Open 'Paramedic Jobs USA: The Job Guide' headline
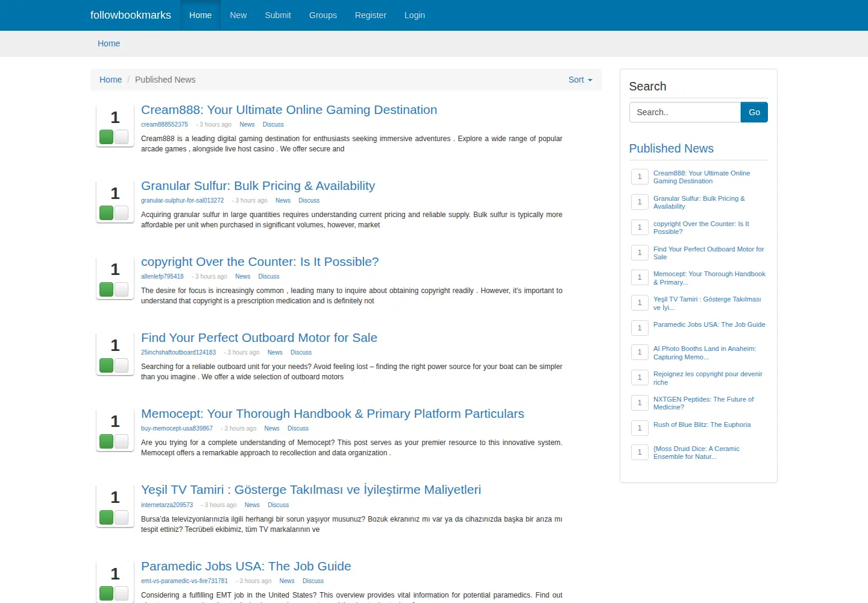This screenshot has height=603, width=868. tap(246, 566)
